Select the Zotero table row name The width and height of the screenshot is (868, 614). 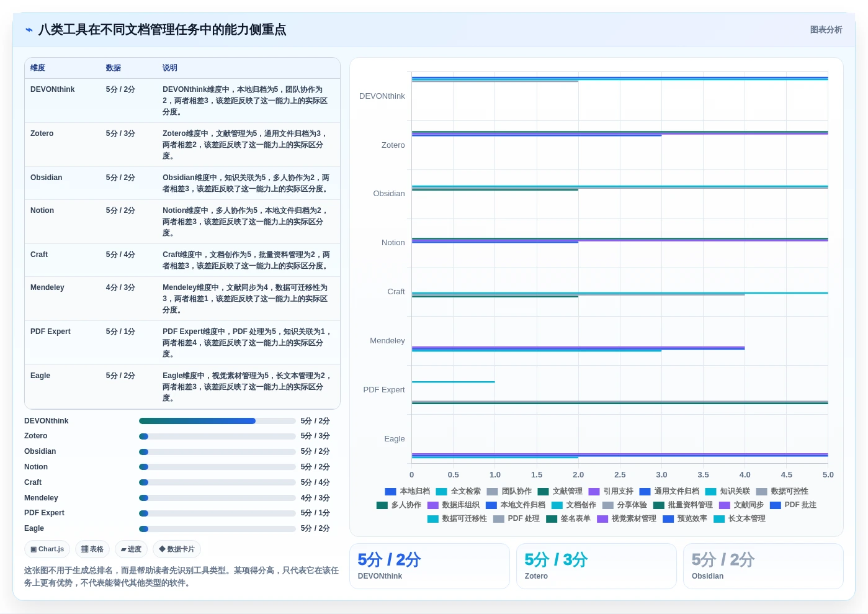(x=42, y=133)
